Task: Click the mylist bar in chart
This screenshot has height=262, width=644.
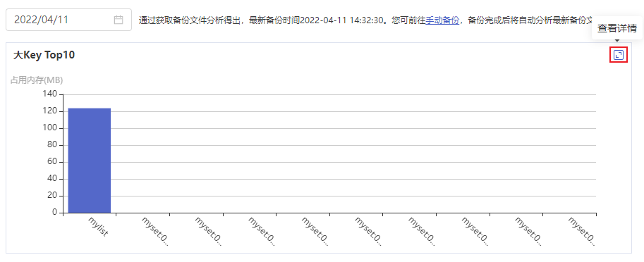Action: point(90,161)
